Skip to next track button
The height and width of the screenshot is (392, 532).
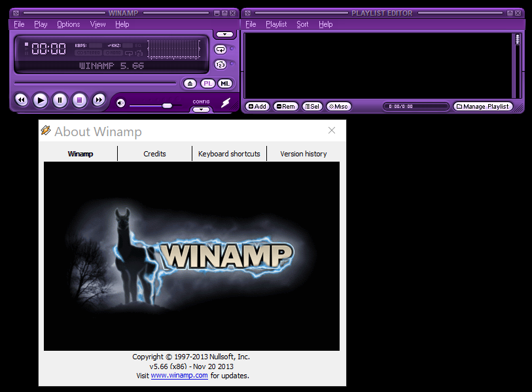(x=99, y=100)
